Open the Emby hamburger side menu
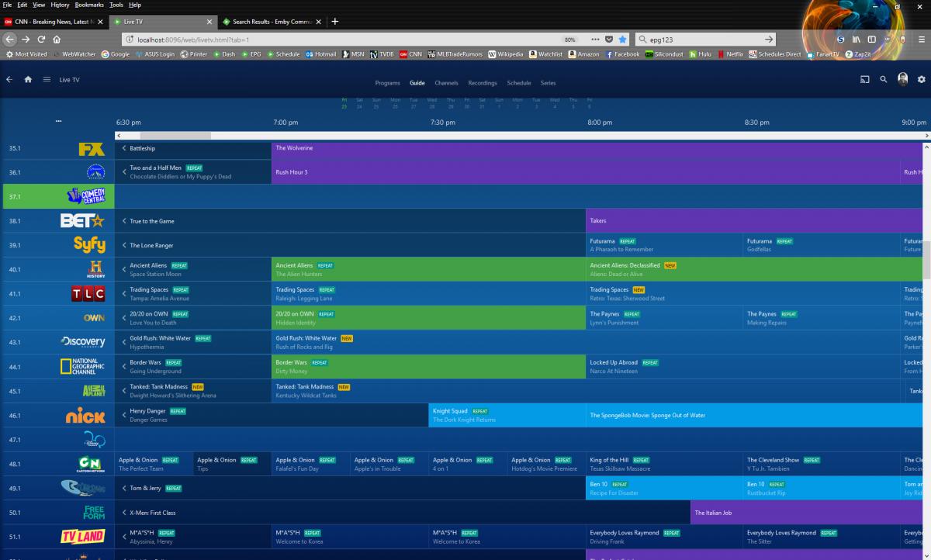Viewport: 931px width, 560px height. click(47, 79)
